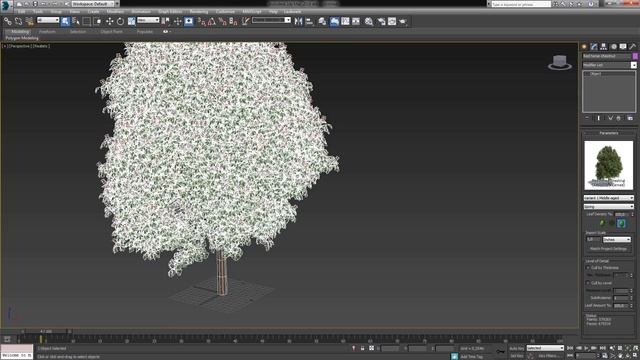Toggle the 3D Snaps icon
Screen dimensions: 640x360
[x=202, y=21]
